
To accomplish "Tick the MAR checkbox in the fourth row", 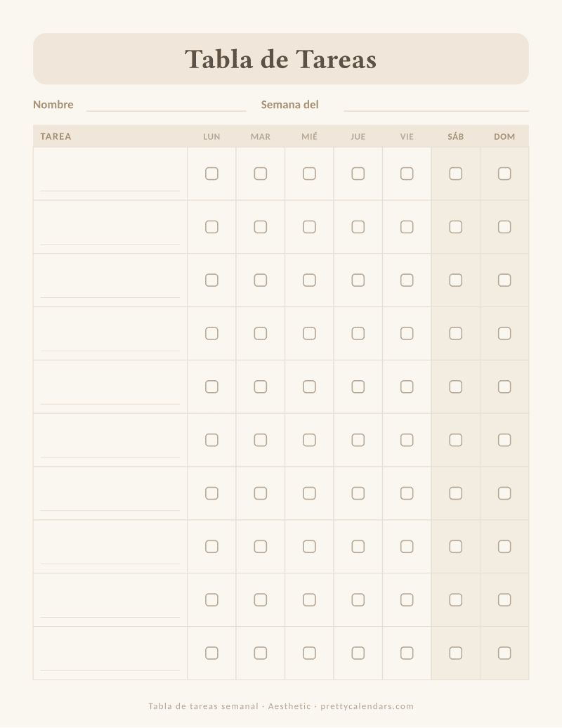I will pyautogui.click(x=261, y=333).
